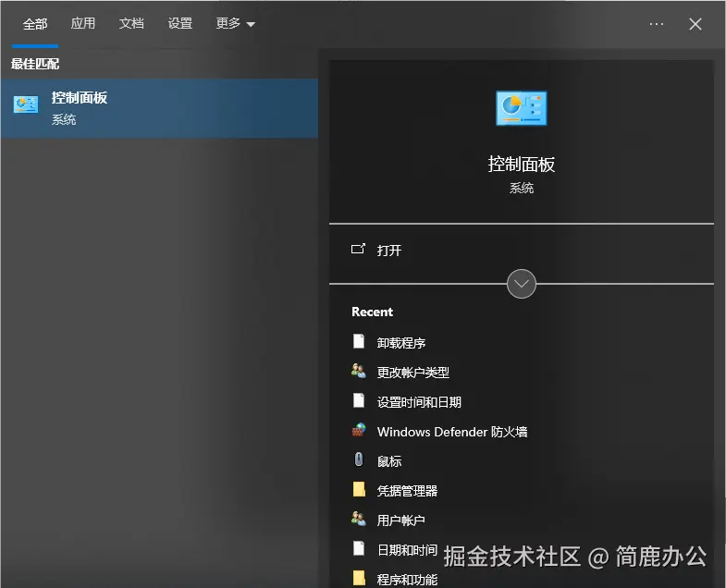The width and height of the screenshot is (726, 588).
Task: Switch to the 全部 tab
Action: click(x=35, y=24)
